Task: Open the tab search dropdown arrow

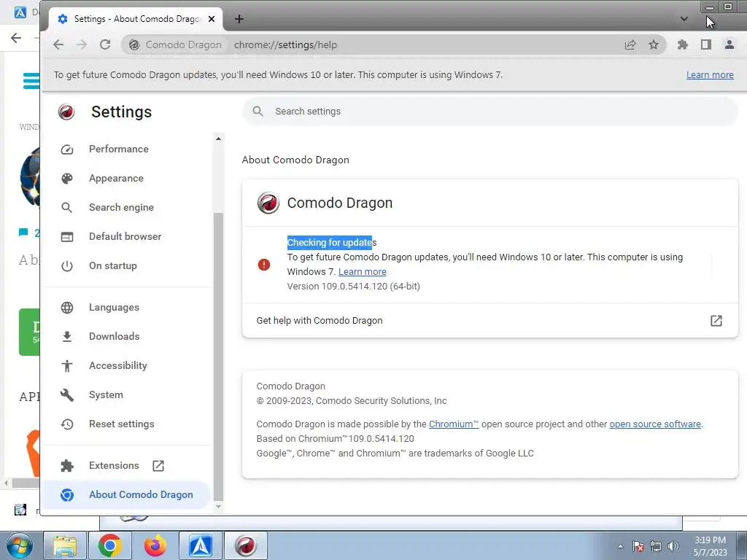Action: pos(684,19)
